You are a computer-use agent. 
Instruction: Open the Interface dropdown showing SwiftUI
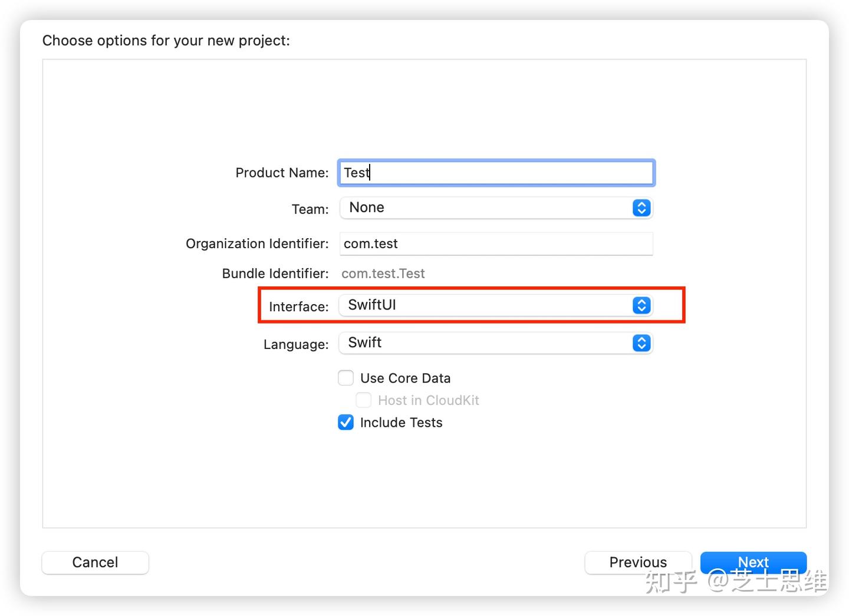coord(495,305)
